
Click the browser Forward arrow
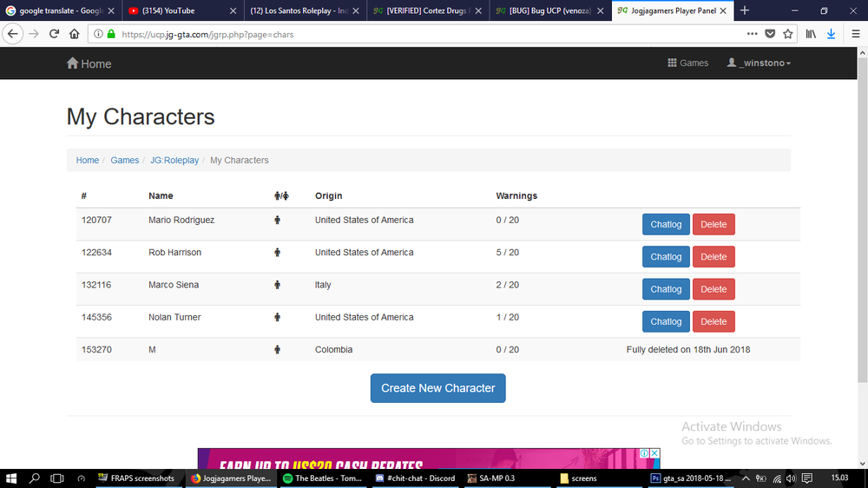coord(34,35)
